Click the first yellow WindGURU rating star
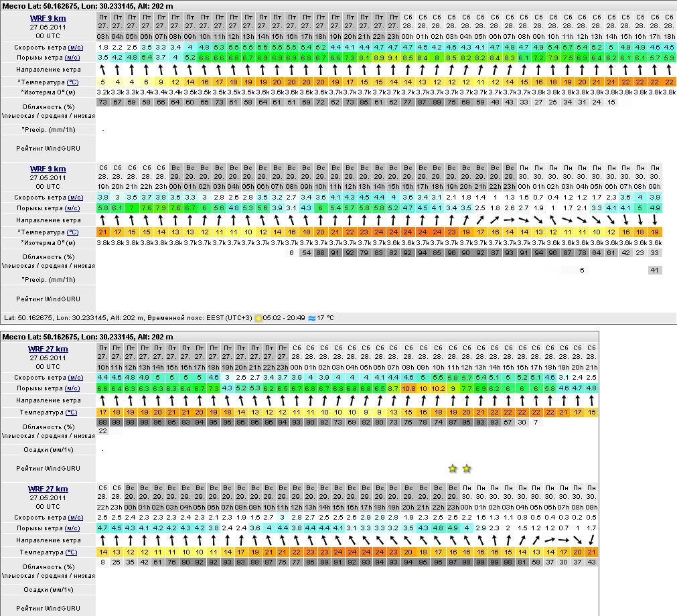Viewport: 677px width, 616px height. click(x=453, y=469)
